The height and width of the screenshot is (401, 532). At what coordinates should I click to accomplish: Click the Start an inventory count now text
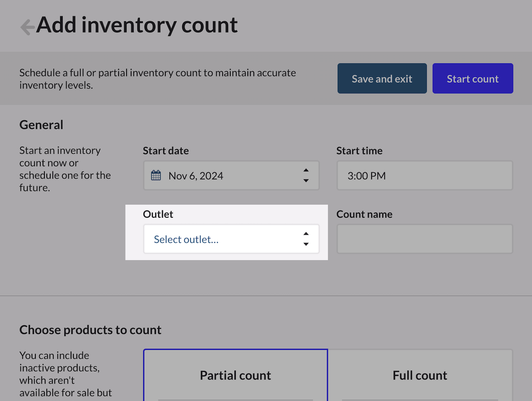coord(65,169)
